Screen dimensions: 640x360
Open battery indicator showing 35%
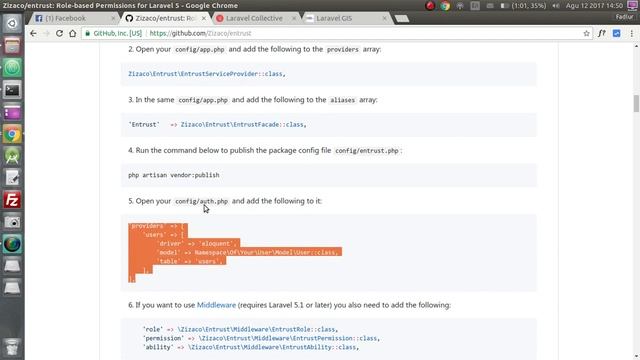click(x=523, y=6)
